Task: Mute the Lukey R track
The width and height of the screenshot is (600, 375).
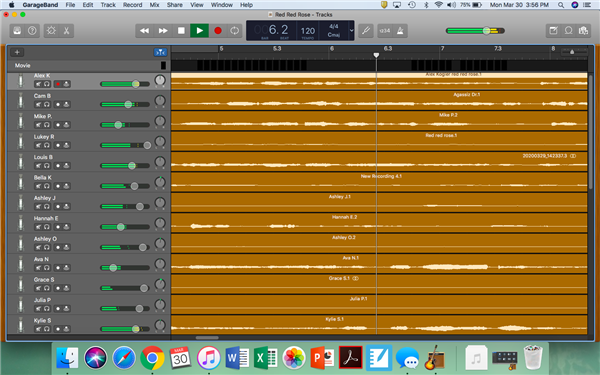Action: (x=38, y=145)
